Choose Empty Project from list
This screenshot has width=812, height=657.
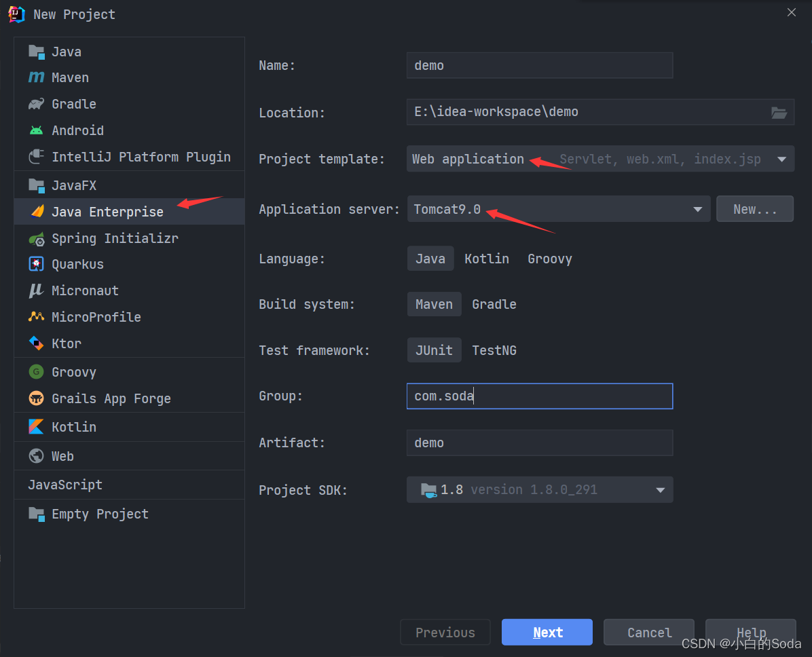coord(130,514)
